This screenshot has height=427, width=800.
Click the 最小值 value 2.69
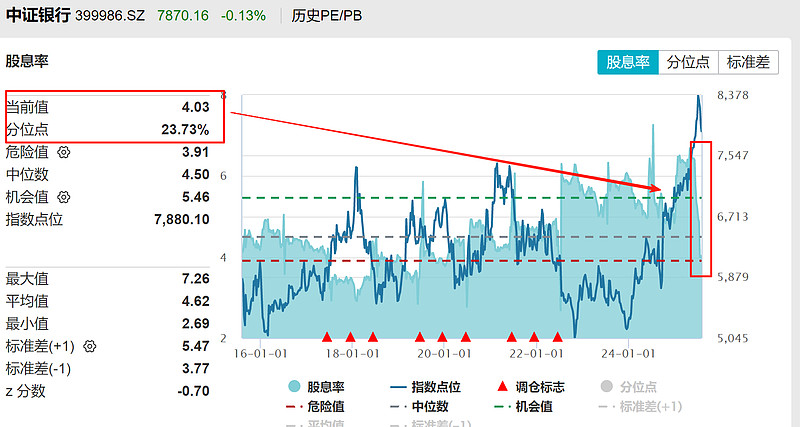(195, 323)
